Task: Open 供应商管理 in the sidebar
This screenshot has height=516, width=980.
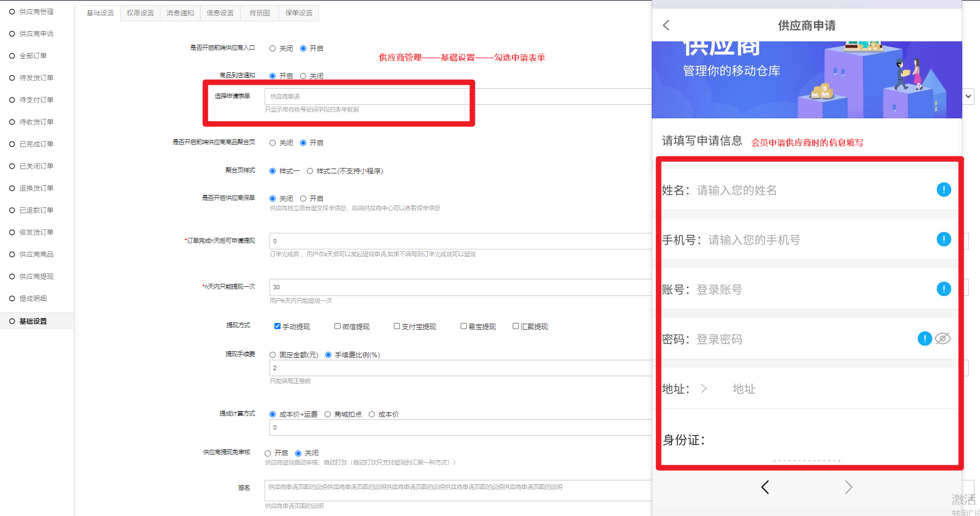Action: click(x=36, y=12)
